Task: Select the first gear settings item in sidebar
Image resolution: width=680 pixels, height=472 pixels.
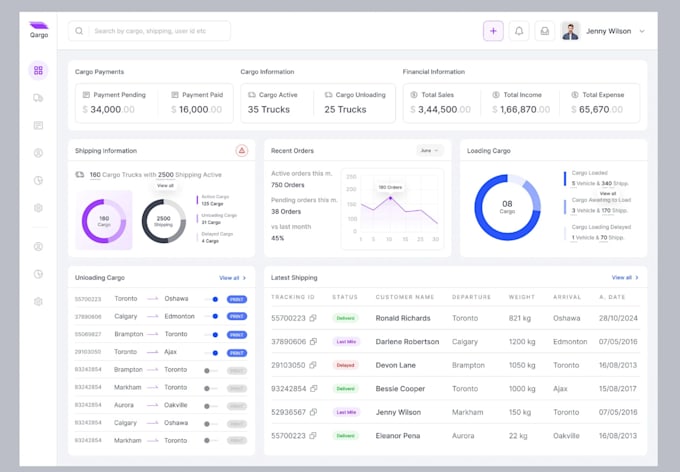Action: [x=38, y=208]
